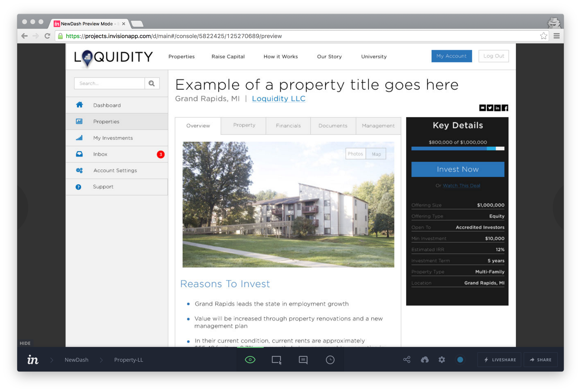Click the Watch This Deal link
Screen dimensions: 581x392
(x=461, y=186)
